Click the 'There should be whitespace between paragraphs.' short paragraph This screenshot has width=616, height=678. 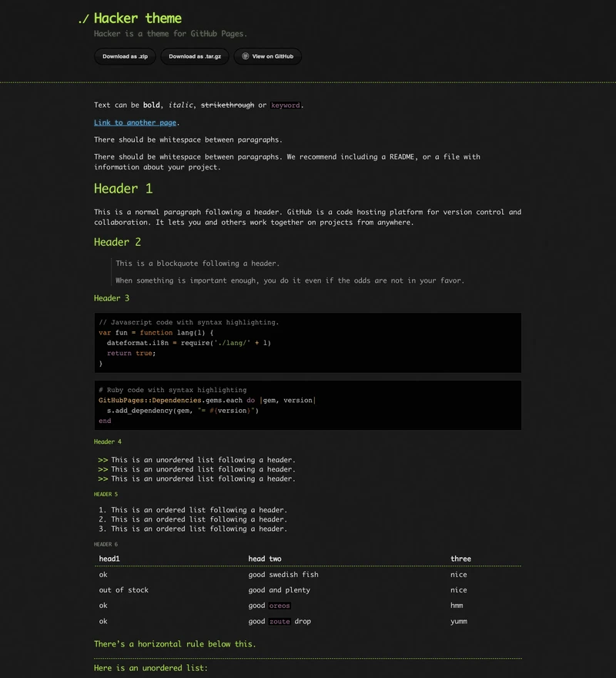pyautogui.click(x=188, y=140)
